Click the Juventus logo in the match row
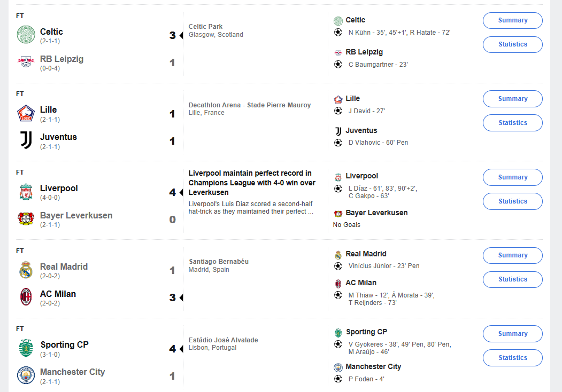Image resolution: width=562 pixels, height=392 pixels. [26, 140]
